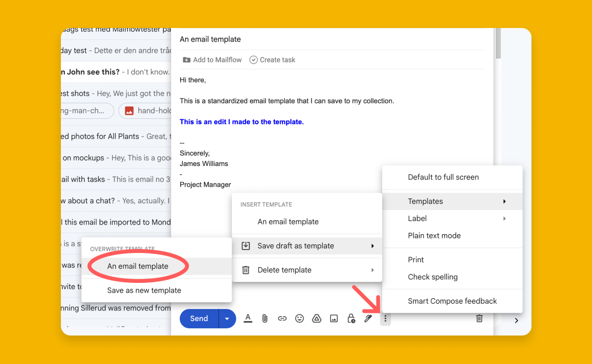This screenshot has width=592, height=364.
Task: Enable confidential mode with the lock icon
Action: (351, 318)
